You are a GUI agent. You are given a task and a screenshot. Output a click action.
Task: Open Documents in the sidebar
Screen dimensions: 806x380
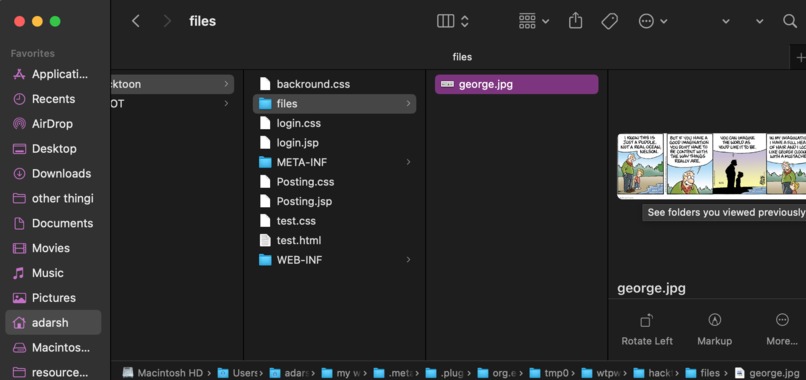[x=53, y=223]
